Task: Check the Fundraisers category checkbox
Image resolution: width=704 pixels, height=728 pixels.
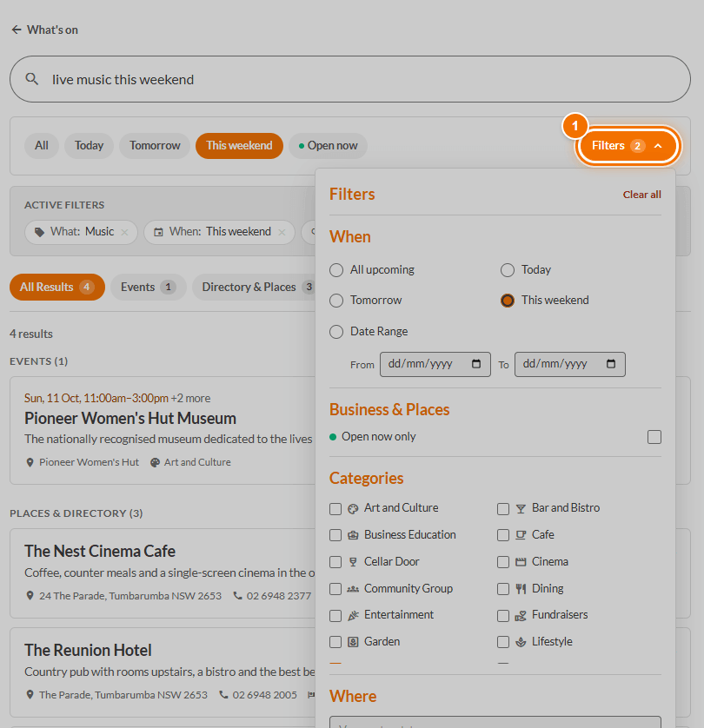Action: tap(503, 616)
